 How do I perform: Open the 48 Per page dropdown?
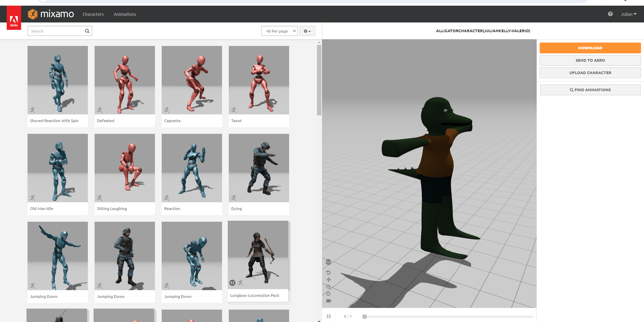click(x=279, y=31)
